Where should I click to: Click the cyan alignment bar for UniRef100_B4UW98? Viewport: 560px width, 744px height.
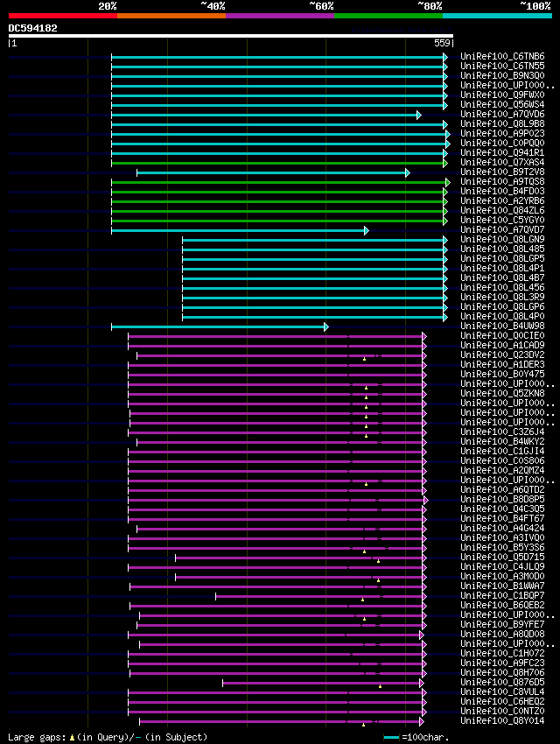click(220, 327)
